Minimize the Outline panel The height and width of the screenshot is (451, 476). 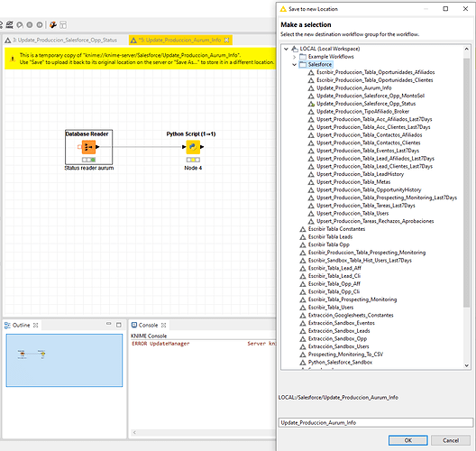109,324
